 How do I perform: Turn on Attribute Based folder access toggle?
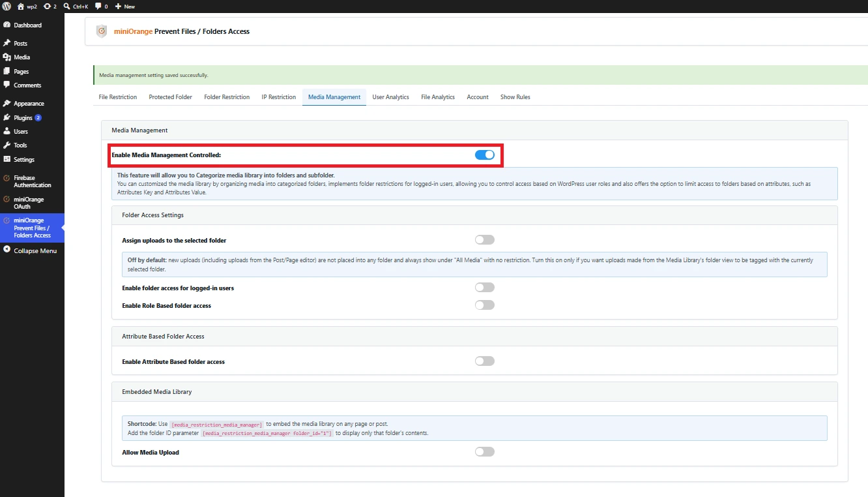pos(485,361)
